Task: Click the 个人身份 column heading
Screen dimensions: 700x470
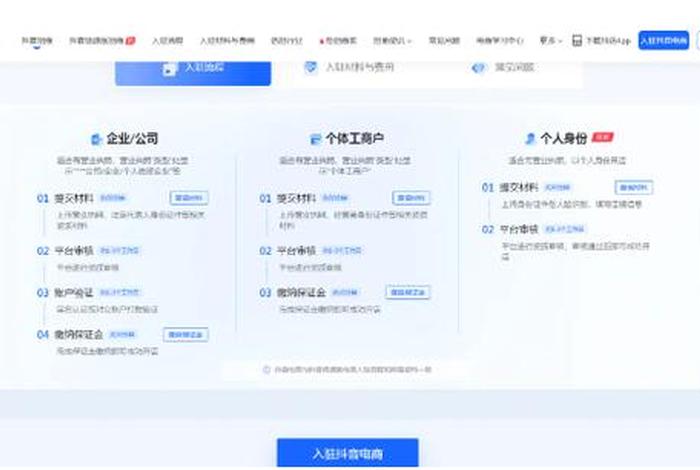Action: (563, 138)
